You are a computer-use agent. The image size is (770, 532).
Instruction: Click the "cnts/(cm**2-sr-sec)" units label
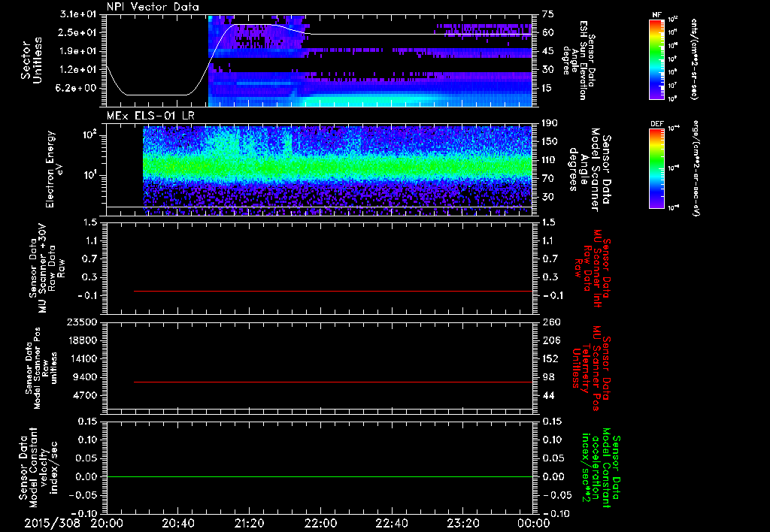pos(694,59)
